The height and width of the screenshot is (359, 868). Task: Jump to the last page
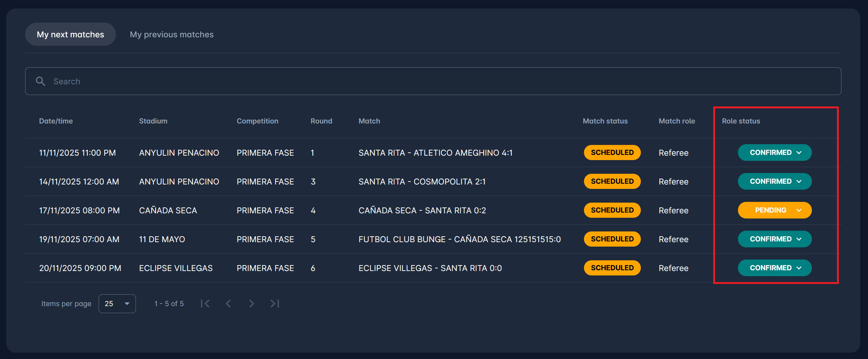point(275,304)
